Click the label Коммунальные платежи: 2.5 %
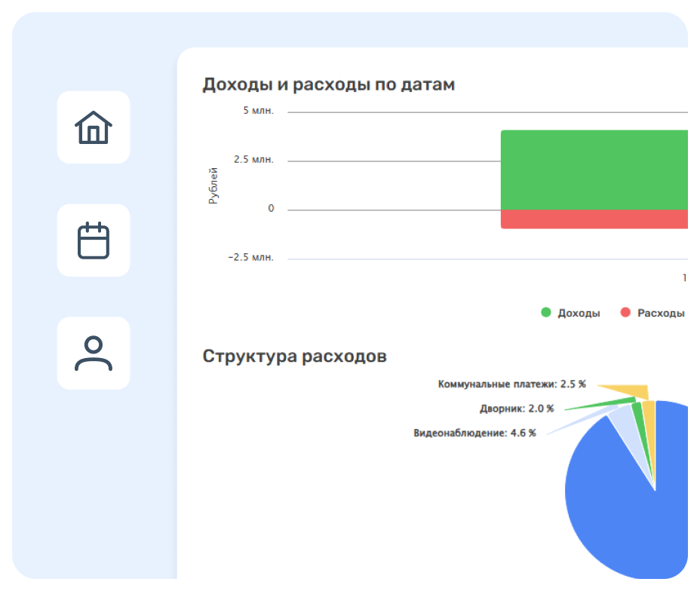The width and height of the screenshot is (700, 591). 511,384
